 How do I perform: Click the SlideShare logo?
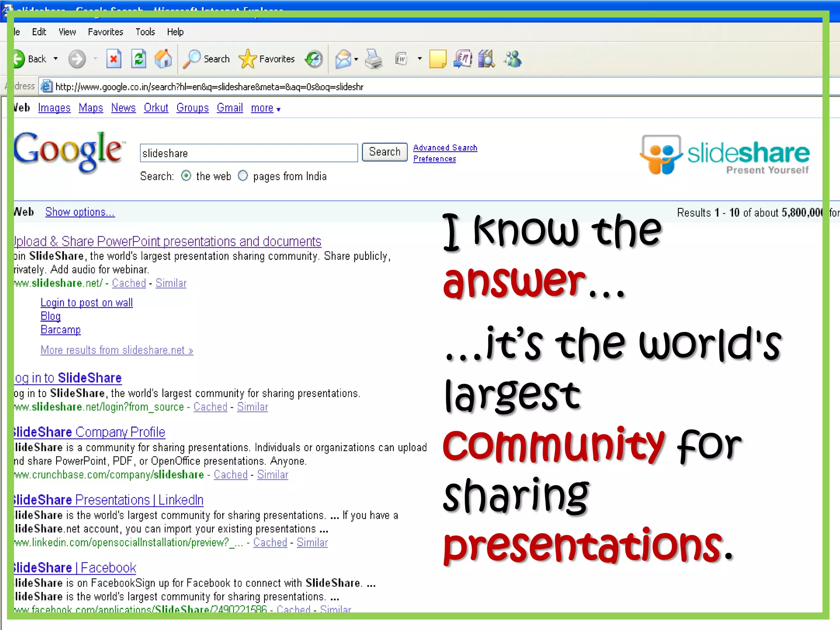click(725, 155)
